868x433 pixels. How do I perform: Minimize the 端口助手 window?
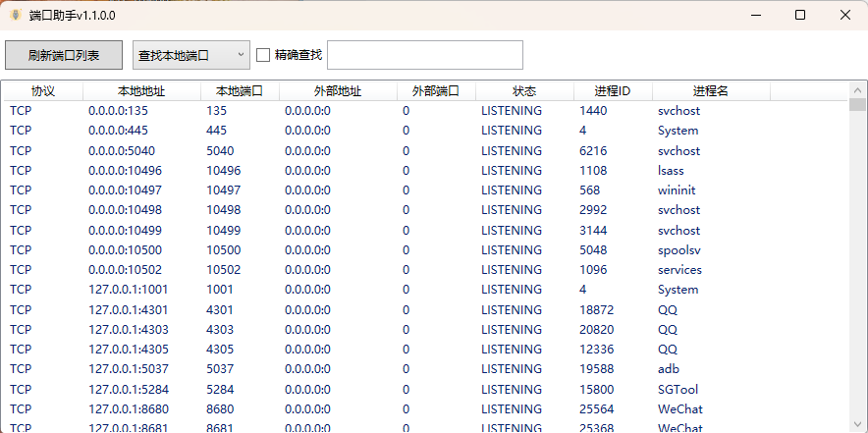(x=755, y=15)
